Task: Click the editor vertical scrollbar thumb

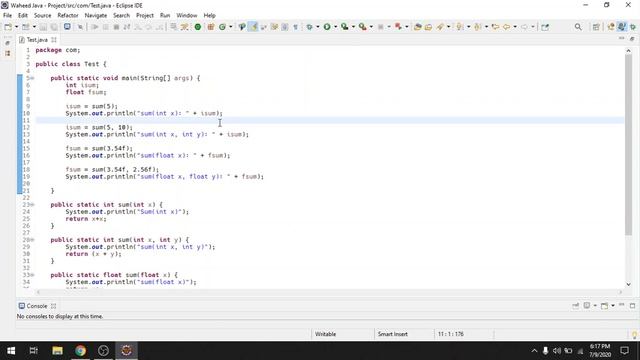Action: 628,145
